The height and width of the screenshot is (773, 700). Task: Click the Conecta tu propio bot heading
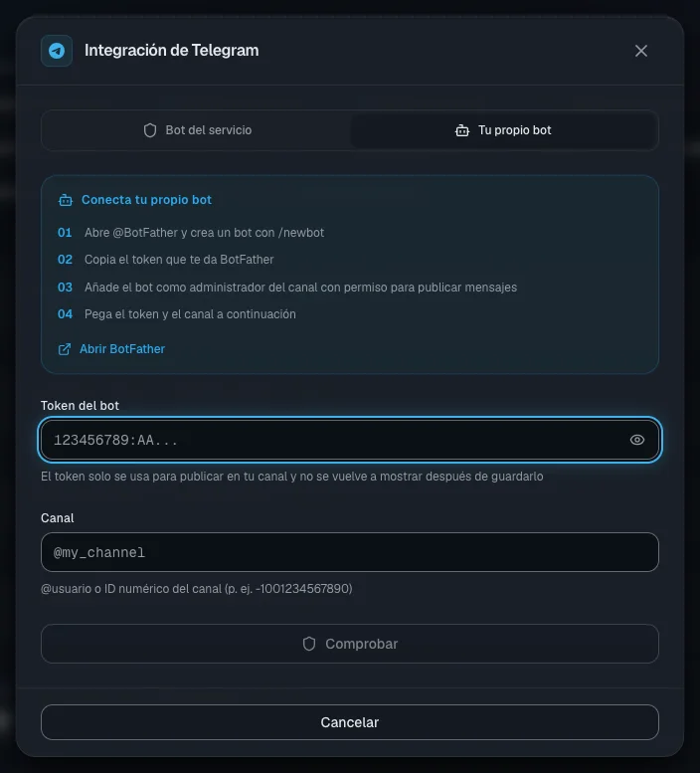146,200
